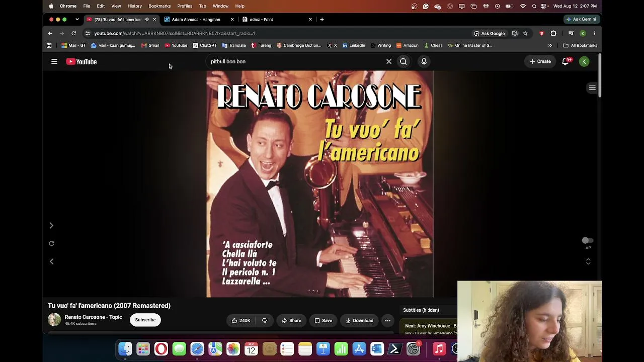
Task: Bookmark this page with the star
Action: (x=525, y=33)
